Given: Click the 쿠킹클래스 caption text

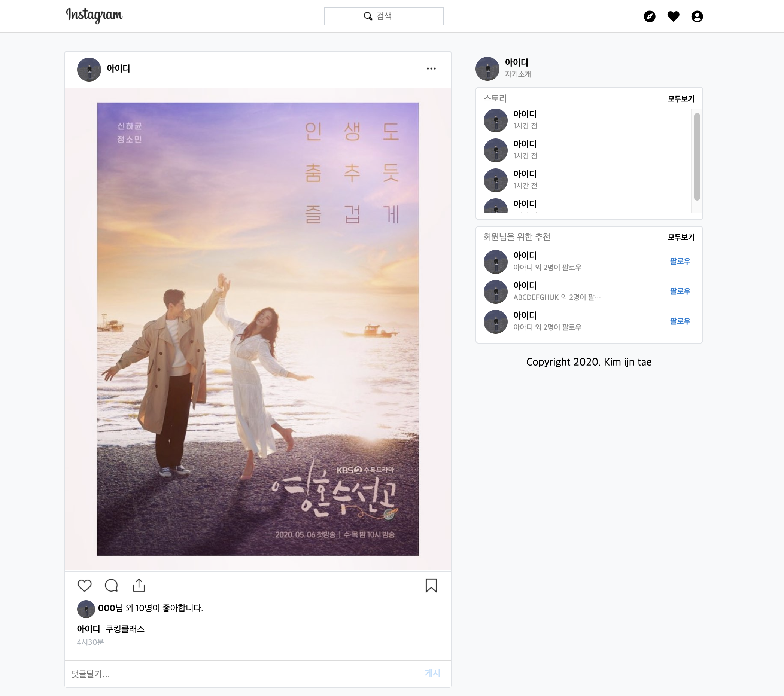Looking at the screenshot, I should 125,629.
